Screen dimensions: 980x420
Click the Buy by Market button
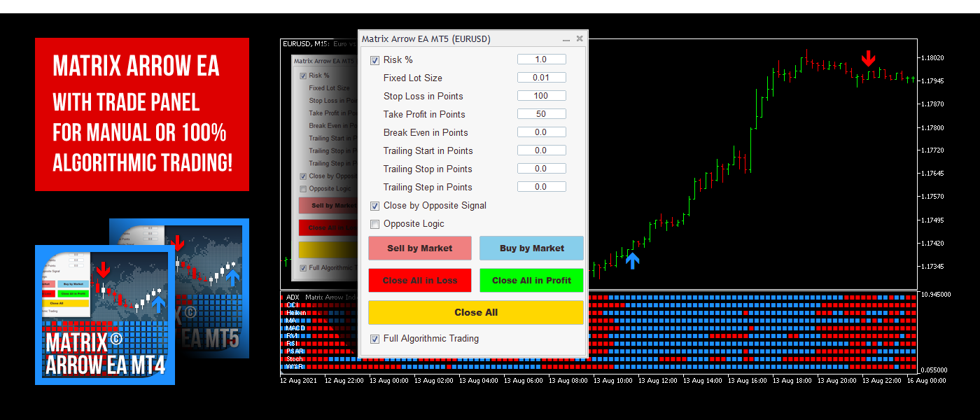[x=531, y=248]
